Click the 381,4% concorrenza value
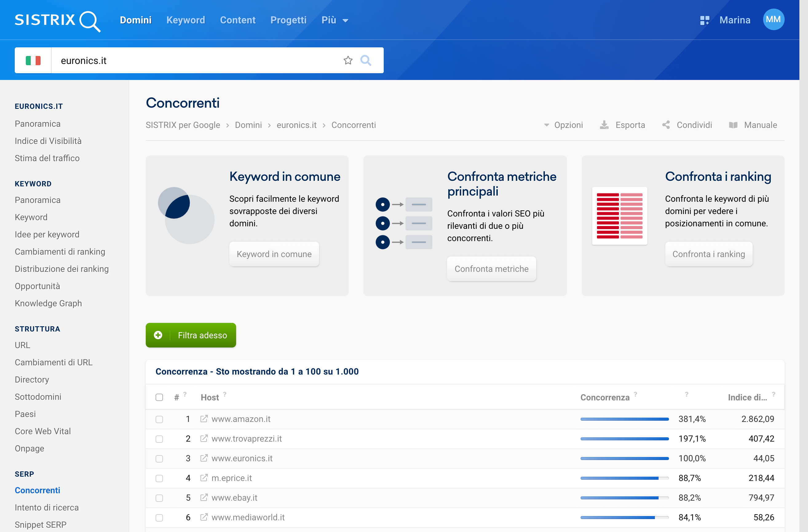808x532 pixels. (692, 419)
